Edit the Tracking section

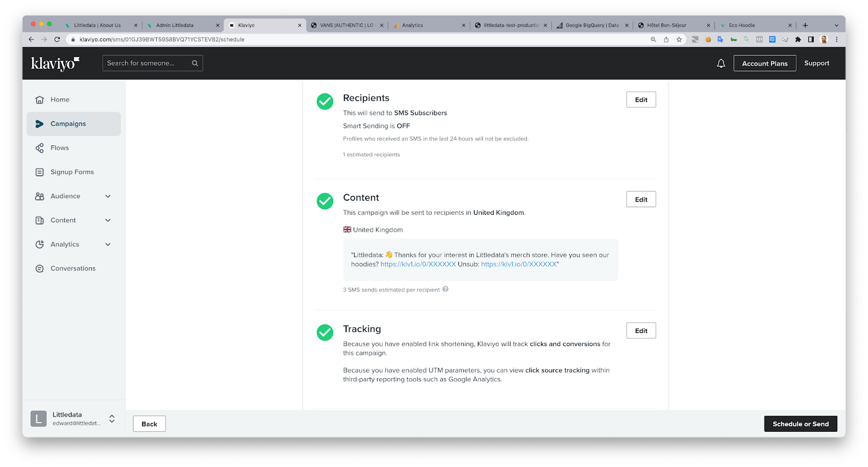[641, 331]
